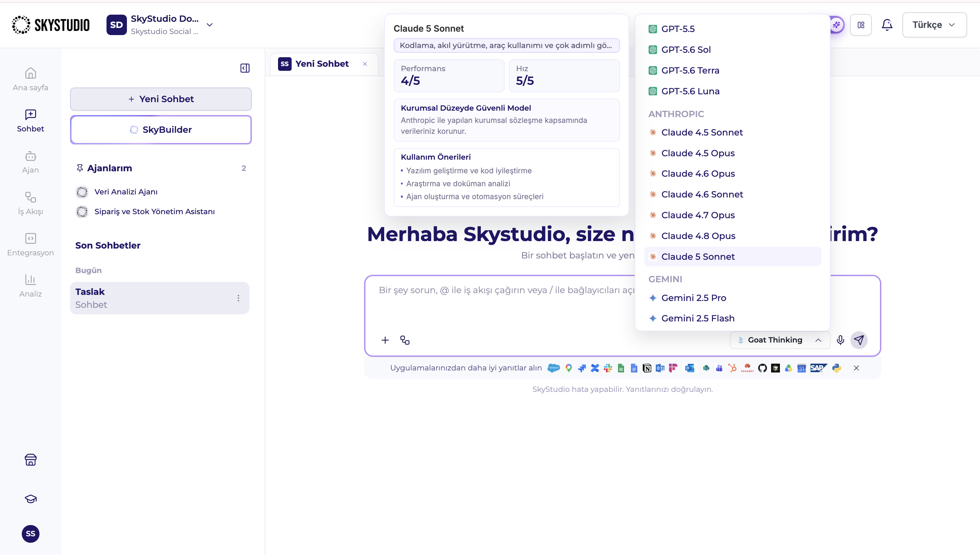This screenshot has width=980, height=555.
Task: Select the GPT-5.5 model
Action: point(732,29)
